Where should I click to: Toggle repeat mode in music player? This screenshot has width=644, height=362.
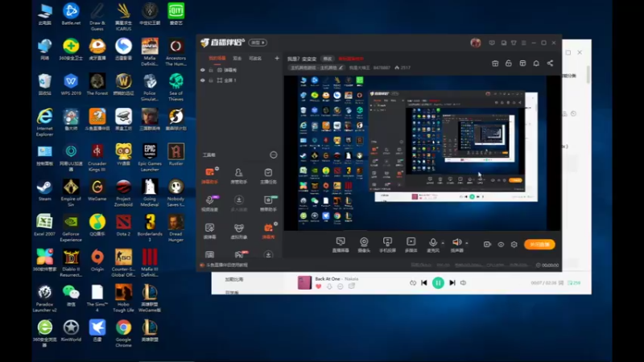[x=413, y=283]
